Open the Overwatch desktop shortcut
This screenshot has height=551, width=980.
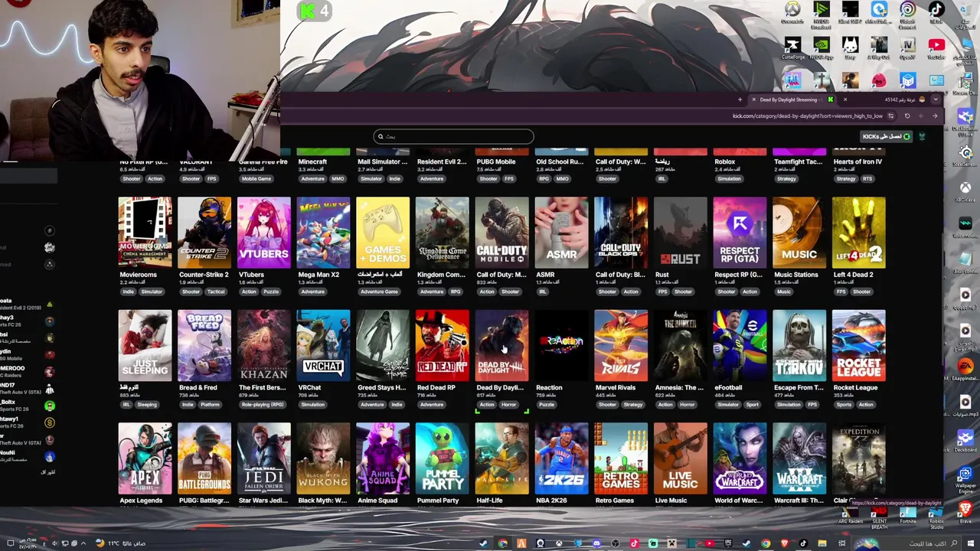(792, 12)
